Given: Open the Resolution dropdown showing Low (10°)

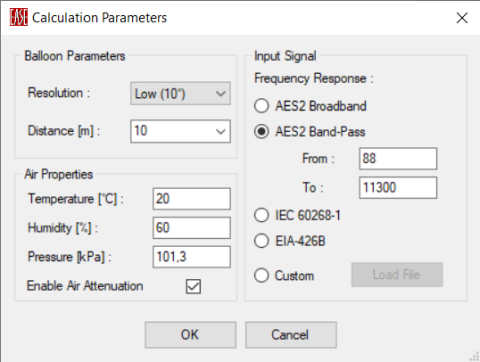Looking at the screenshot, I should click(180, 94).
